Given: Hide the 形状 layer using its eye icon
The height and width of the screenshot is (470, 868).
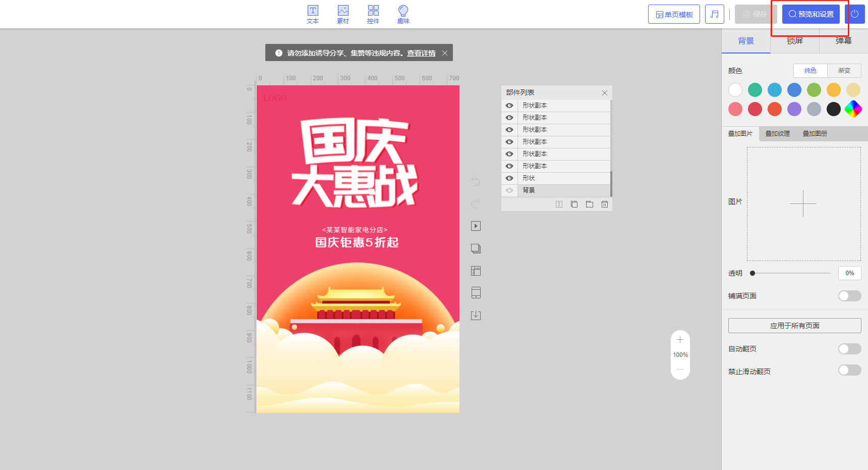Looking at the screenshot, I should [x=509, y=178].
